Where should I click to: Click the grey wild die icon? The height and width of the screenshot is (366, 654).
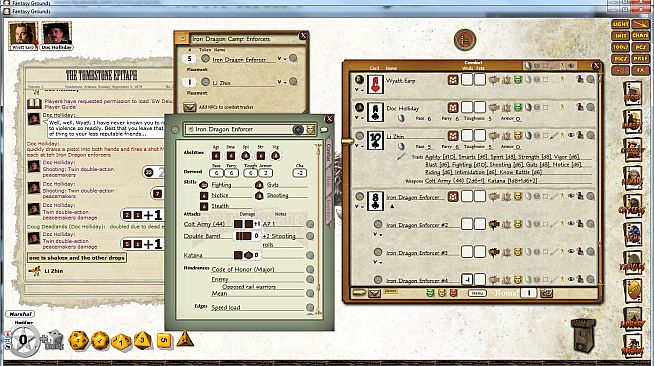tap(54, 340)
